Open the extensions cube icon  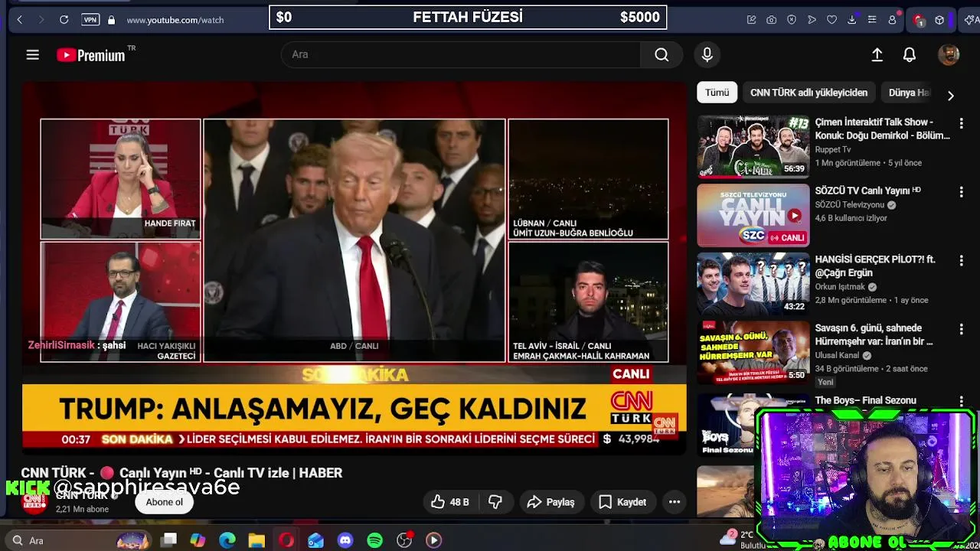pos(939,20)
